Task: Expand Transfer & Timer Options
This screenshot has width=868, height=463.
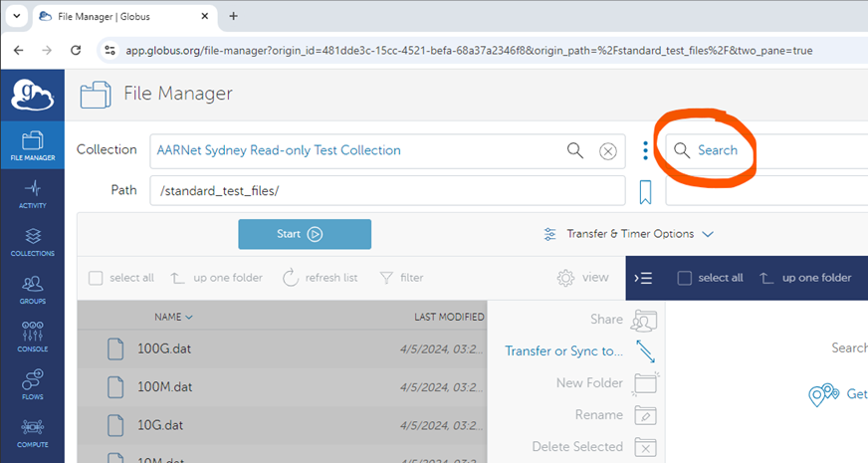Action: (629, 234)
